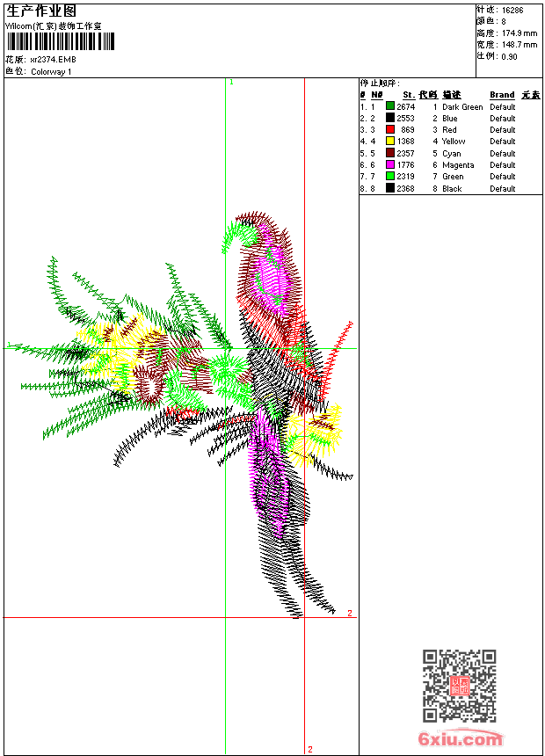The height and width of the screenshot is (756, 545).
Task: Click the file name xr2374.EMB
Action: [53, 59]
